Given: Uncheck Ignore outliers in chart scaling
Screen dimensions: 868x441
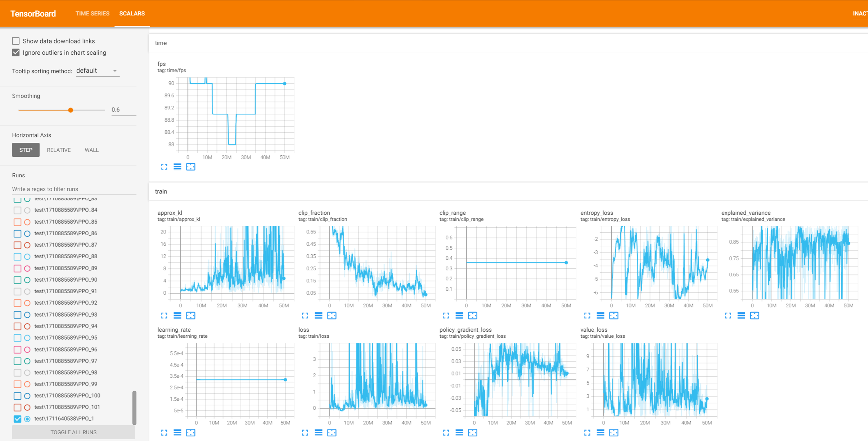Looking at the screenshot, I should tap(16, 53).
